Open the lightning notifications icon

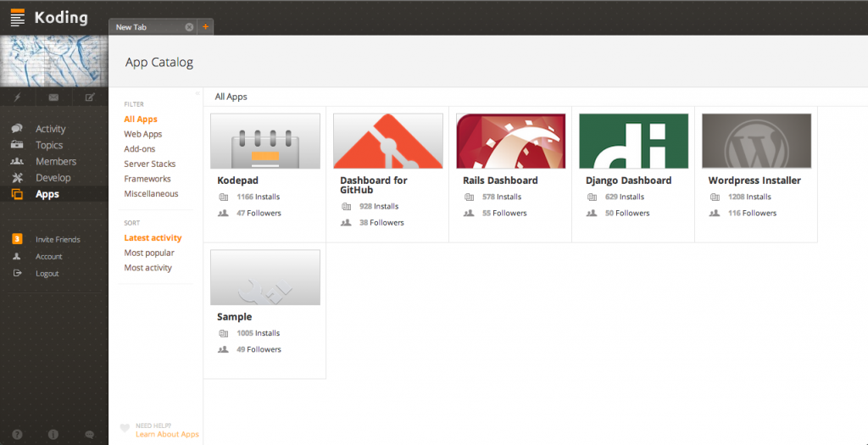pos(17,97)
